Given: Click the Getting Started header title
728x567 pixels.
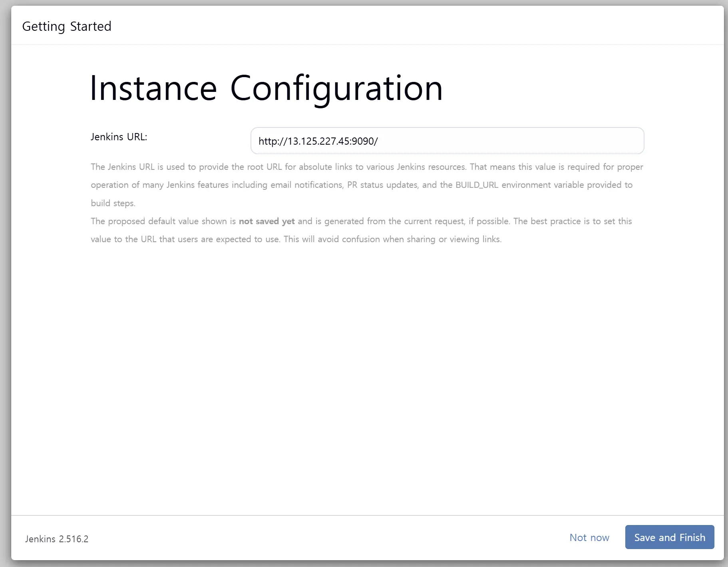Looking at the screenshot, I should [67, 26].
